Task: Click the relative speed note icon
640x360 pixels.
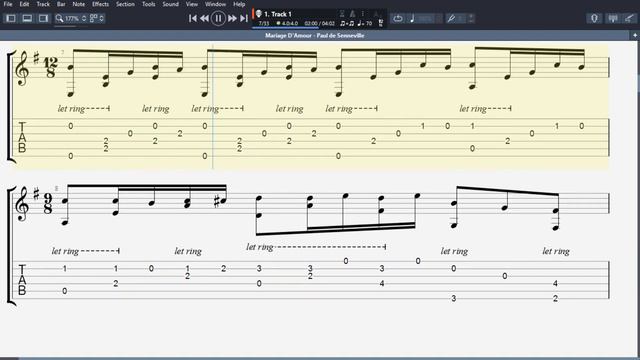Action: coord(412,18)
